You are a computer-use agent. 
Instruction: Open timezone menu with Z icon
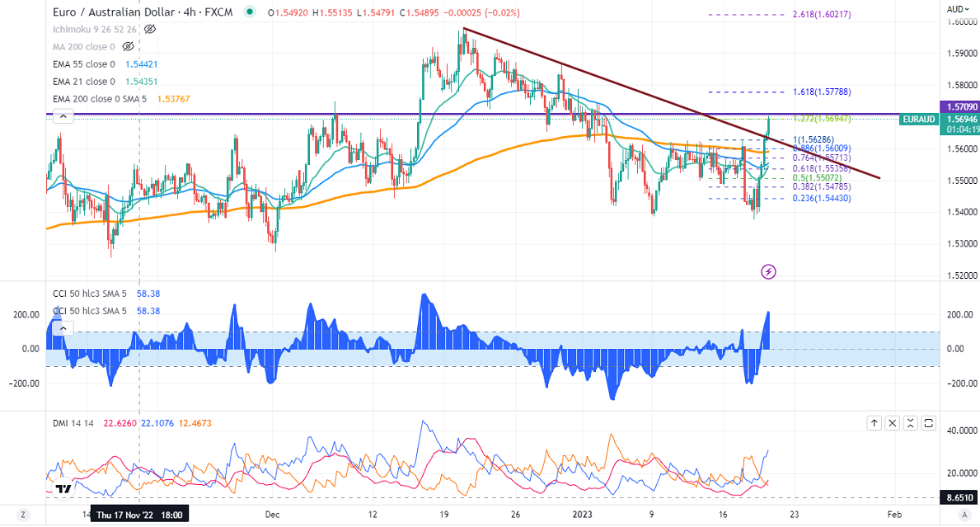(x=23, y=515)
